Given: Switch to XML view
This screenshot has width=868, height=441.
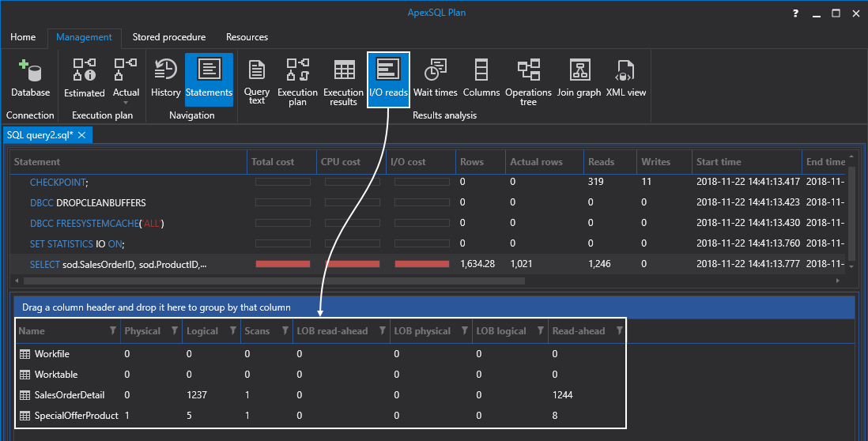Looking at the screenshot, I should pos(625,79).
